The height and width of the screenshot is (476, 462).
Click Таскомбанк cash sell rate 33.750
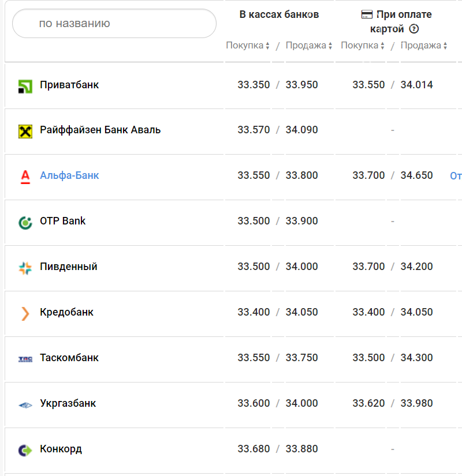point(301,357)
